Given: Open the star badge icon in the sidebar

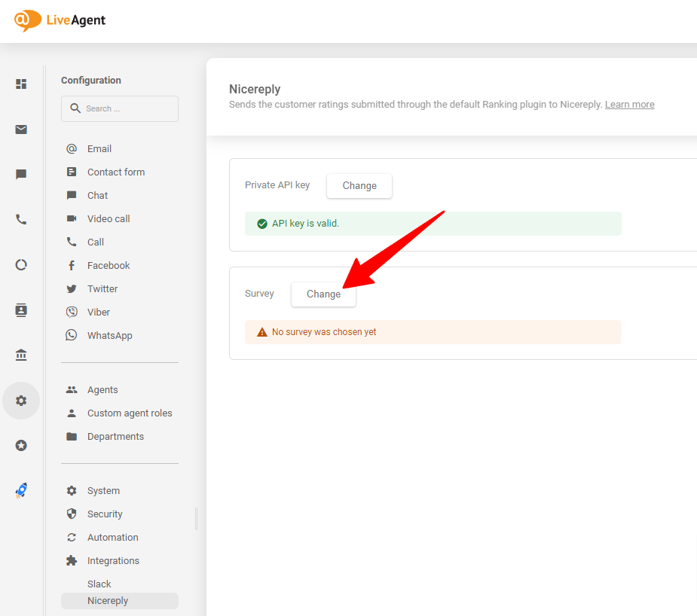Looking at the screenshot, I should coord(20,445).
